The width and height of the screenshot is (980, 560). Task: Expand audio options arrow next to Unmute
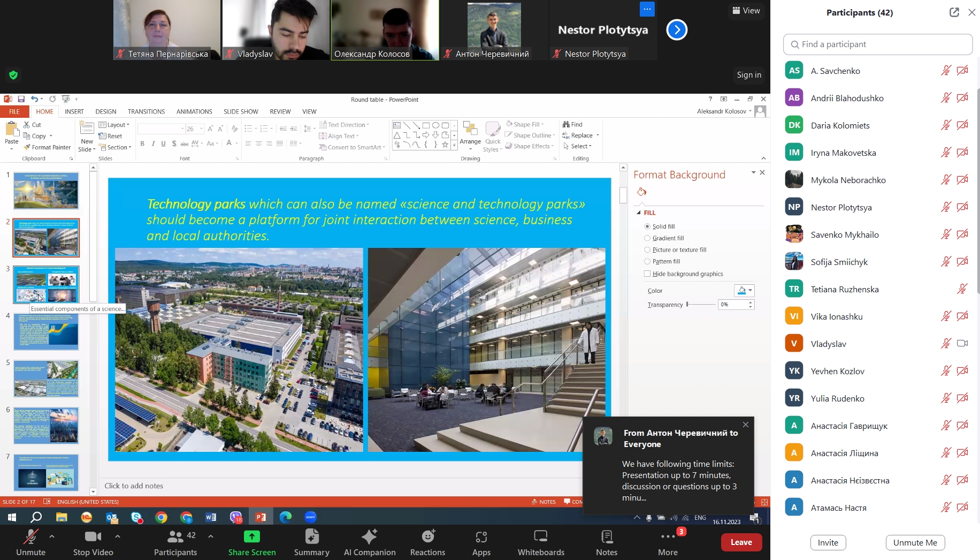(x=52, y=536)
